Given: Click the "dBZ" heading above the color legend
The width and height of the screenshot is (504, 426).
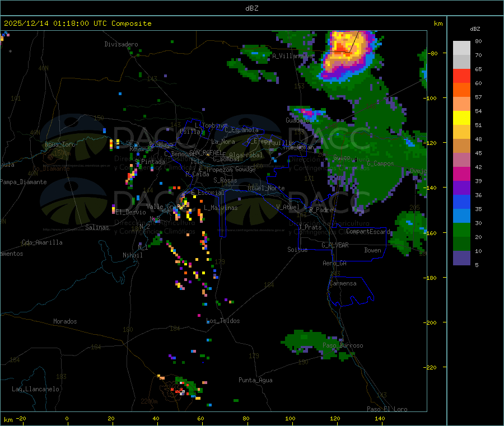Looking at the screenshot, I should [x=475, y=29].
